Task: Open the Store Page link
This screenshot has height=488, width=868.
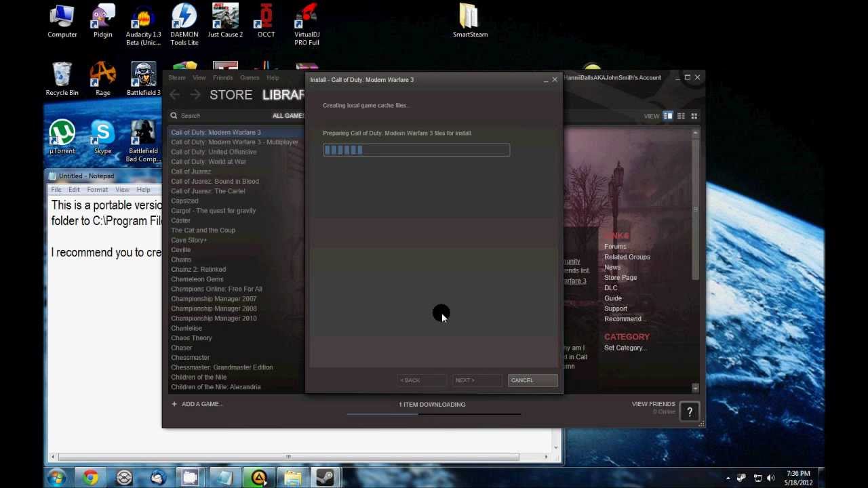Action: pos(620,278)
